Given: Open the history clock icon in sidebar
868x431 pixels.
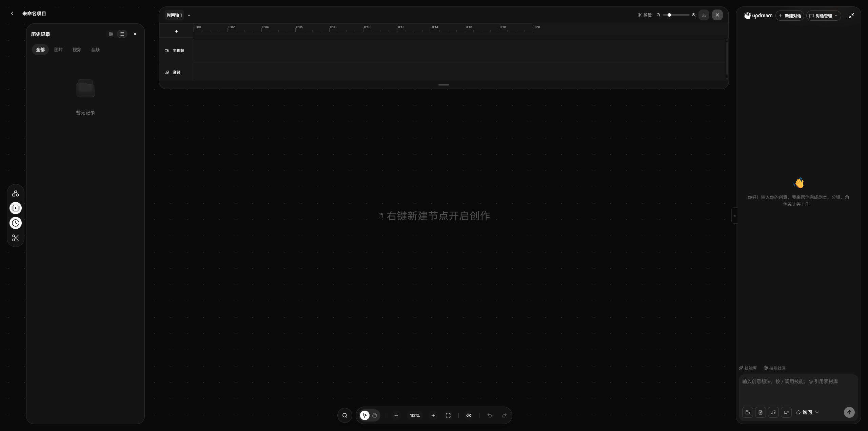Looking at the screenshot, I should tap(16, 223).
